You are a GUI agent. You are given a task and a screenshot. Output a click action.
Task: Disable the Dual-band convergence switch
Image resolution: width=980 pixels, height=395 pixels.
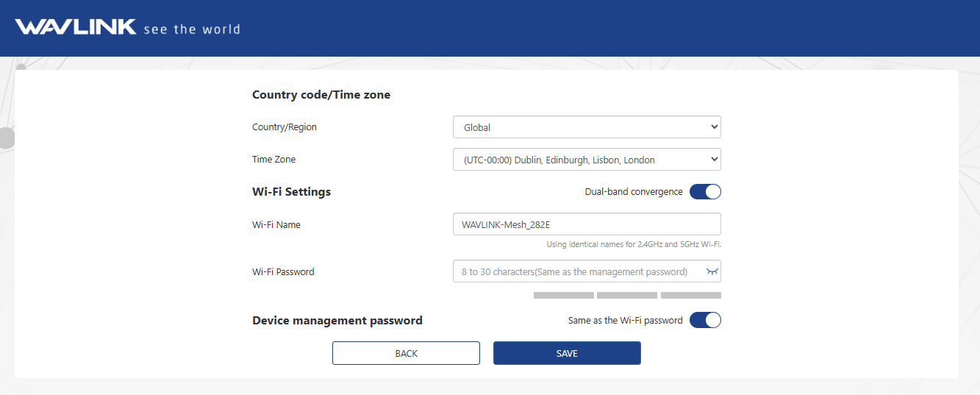(705, 192)
